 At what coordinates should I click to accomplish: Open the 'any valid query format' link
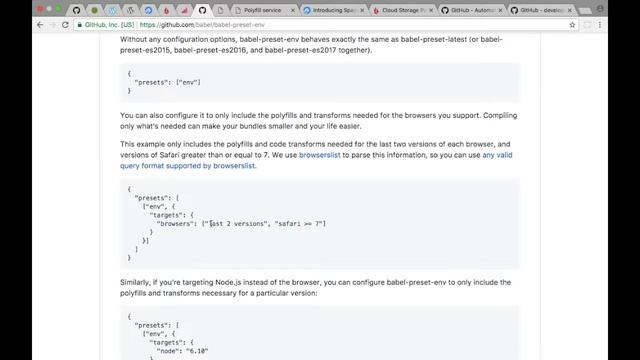click(316, 160)
